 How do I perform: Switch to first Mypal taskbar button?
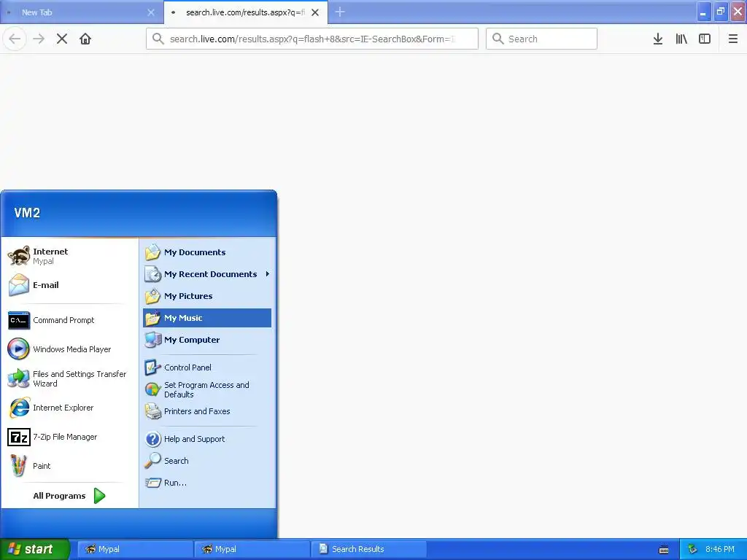135,549
